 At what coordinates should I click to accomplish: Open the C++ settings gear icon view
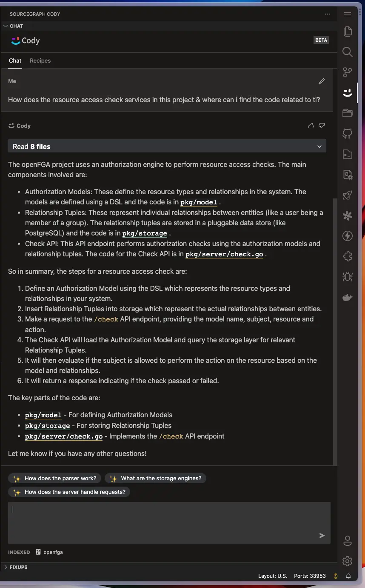348,174
